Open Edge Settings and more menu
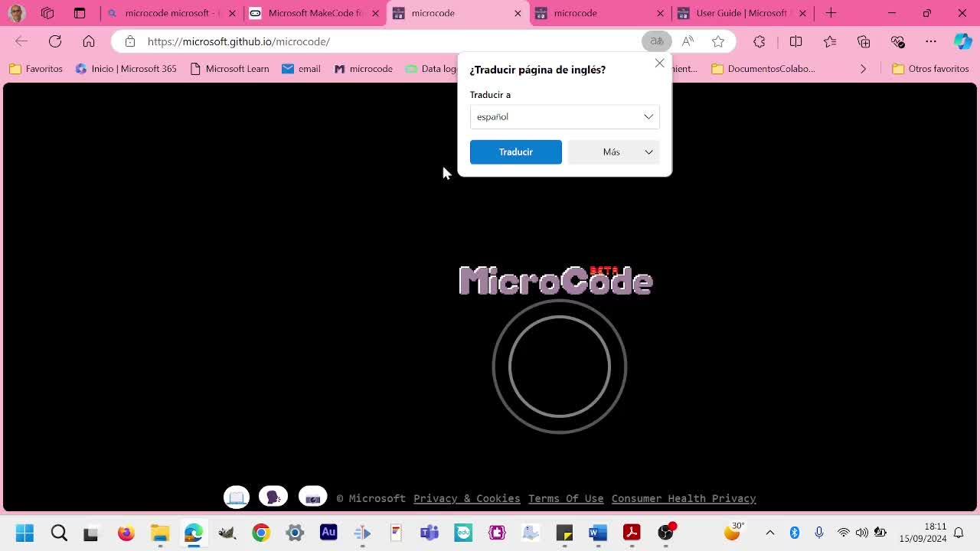980x551 pixels. click(x=931, y=41)
